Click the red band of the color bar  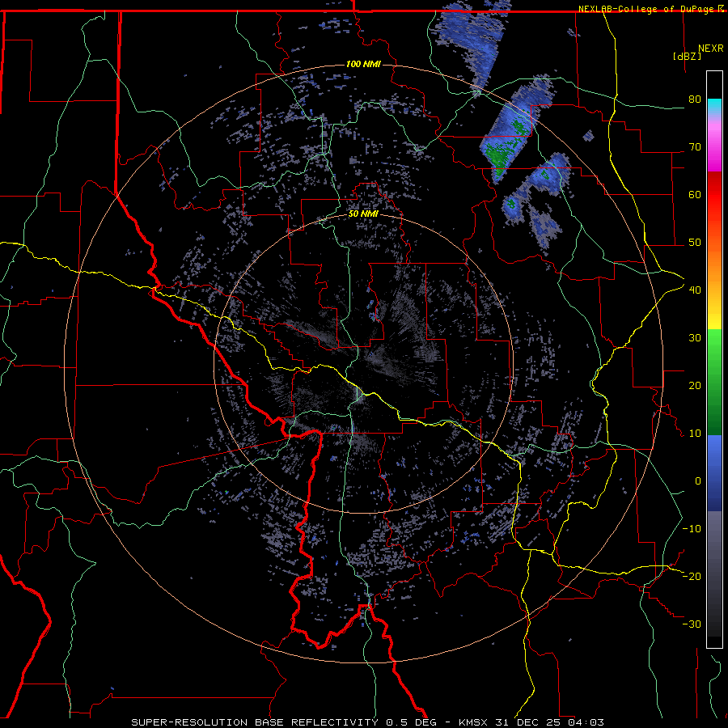[x=714, y=189]
